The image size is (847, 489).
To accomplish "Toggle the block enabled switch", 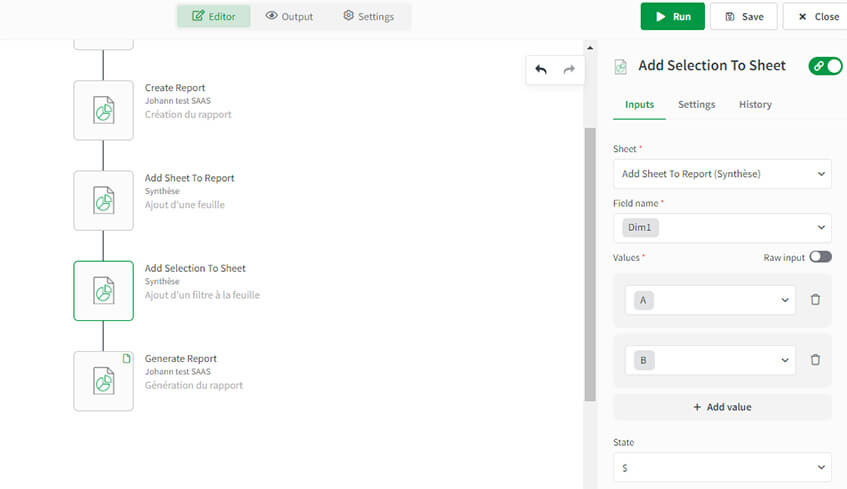I will click(x=825, y=66).
